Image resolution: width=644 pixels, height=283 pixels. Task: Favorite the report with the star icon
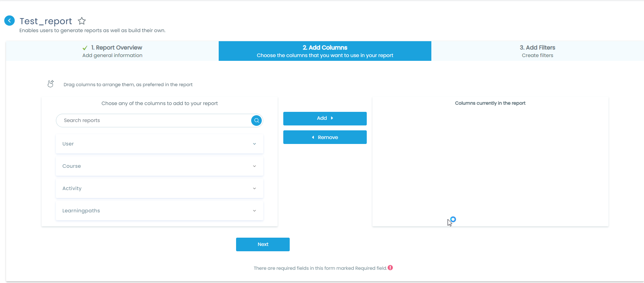(x=82, y=21)
